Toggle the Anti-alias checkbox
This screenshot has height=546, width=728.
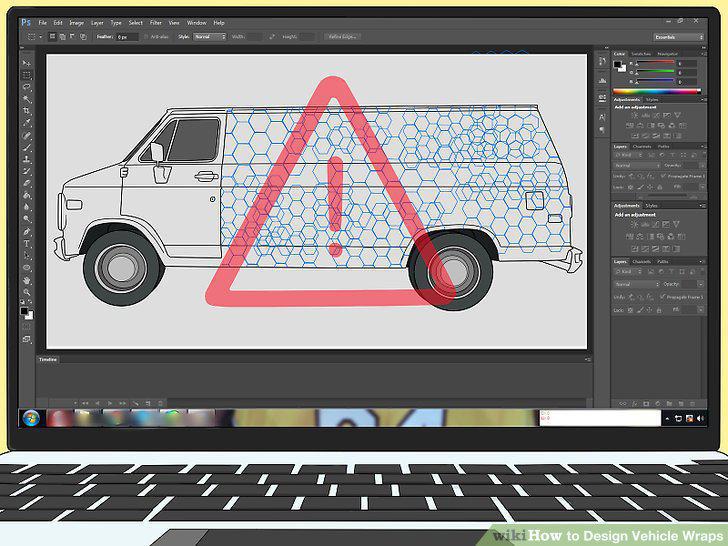point(146,37)
